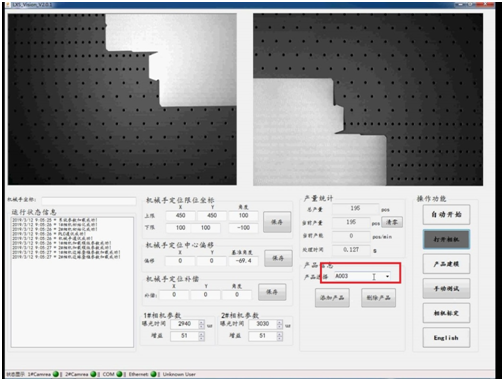This screenshot has width=504, height=381.
Task: Click the 添加产品 add product button
Action: pos(332,298)
